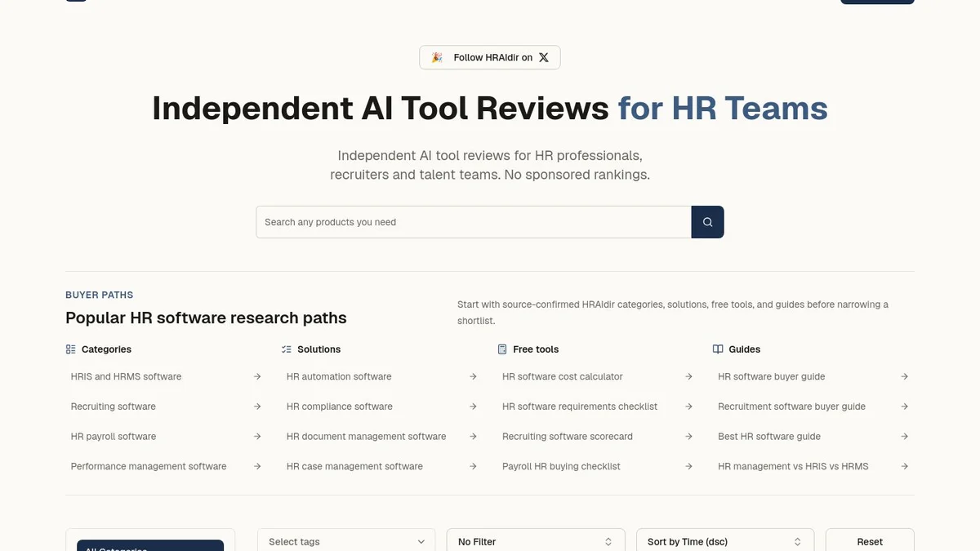Click the Guides book icon
Screen dimensions: 980x551
[x=718, y=349]
